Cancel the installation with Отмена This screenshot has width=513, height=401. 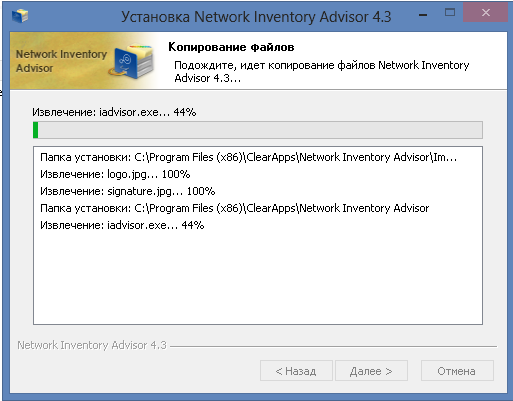pyautogui.click(x=457, y=371)
